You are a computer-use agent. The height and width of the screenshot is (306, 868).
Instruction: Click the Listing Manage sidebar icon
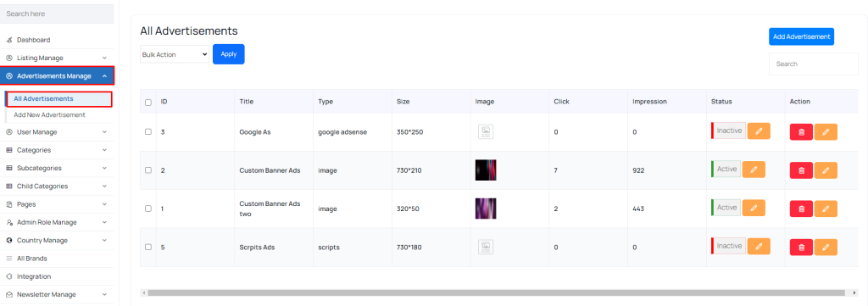pyautogui.click(x=8, y=58)
